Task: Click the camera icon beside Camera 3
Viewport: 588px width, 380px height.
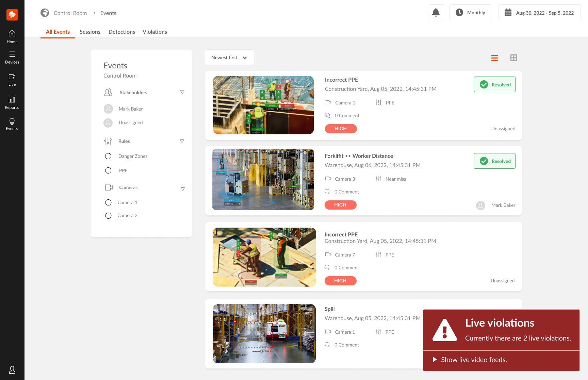Action: [328, 179]
